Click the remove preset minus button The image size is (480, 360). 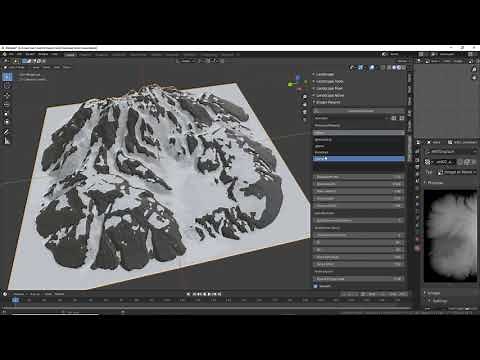pyautogui.click(x=402, y=118)
